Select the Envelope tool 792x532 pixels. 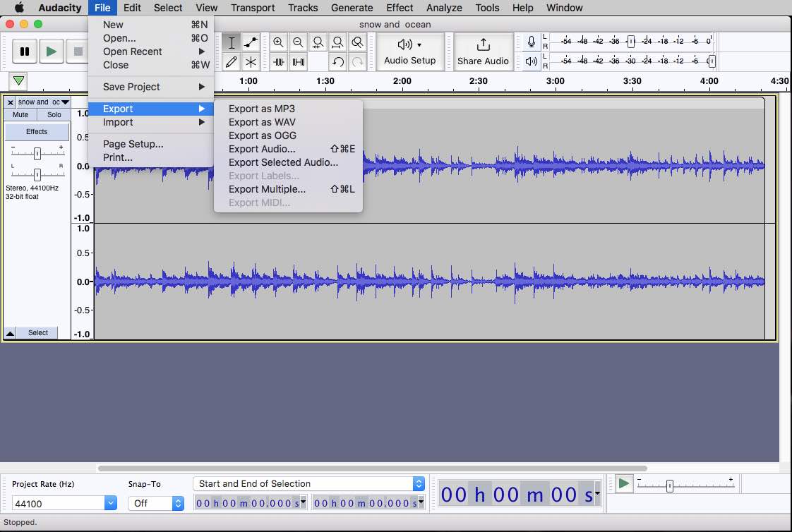(251, 42)
